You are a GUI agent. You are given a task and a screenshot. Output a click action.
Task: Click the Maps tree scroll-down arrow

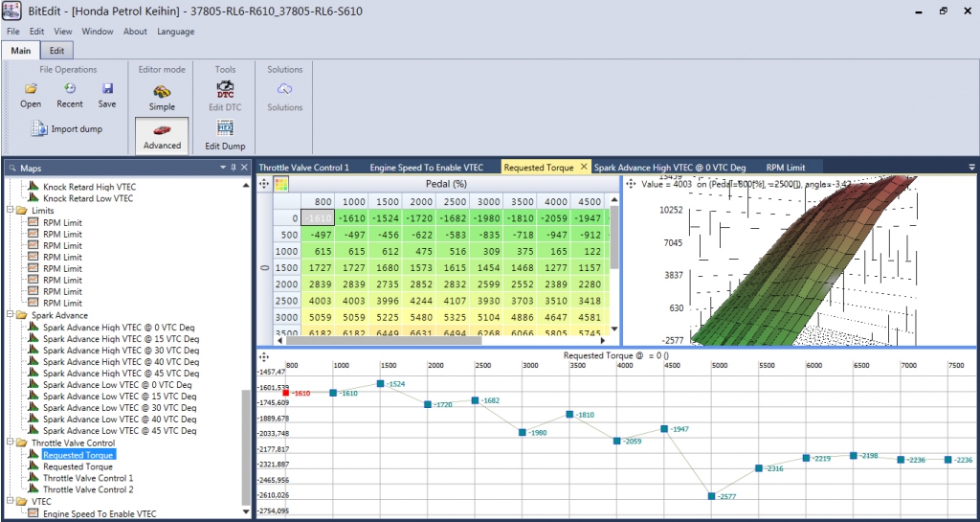245,512
